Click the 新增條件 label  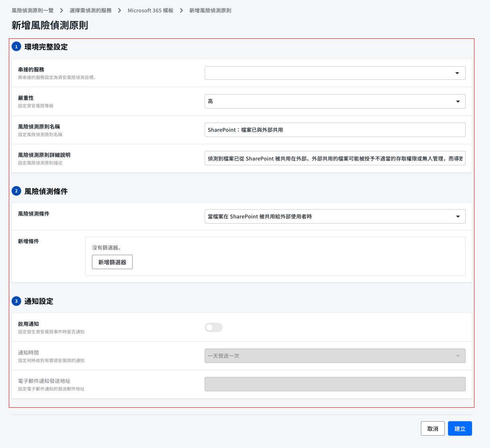point(28,241)
